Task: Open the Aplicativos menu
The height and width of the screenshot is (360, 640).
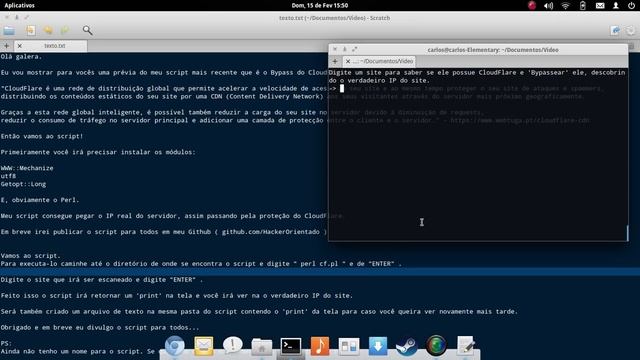Action: coord(20,5)
